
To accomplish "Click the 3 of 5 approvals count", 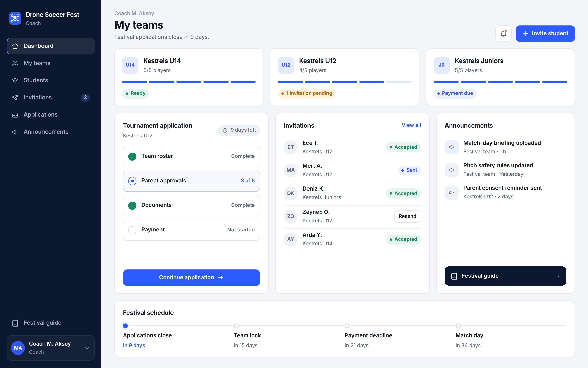I will pos(248,181).
